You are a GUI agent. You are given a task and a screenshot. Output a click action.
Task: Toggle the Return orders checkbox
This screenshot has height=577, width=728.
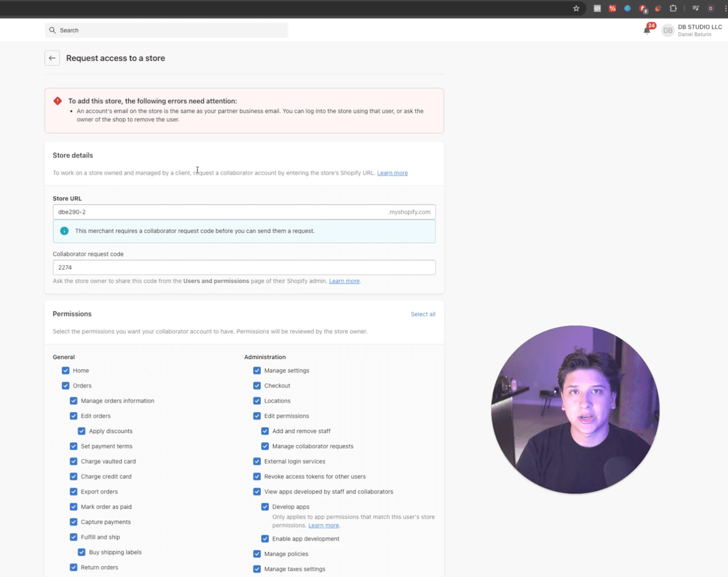tap(73, 567)
